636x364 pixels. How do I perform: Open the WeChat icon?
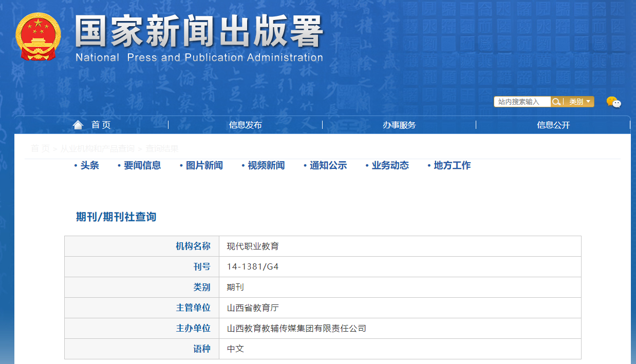pyautogui.click(x=613, y=102)
